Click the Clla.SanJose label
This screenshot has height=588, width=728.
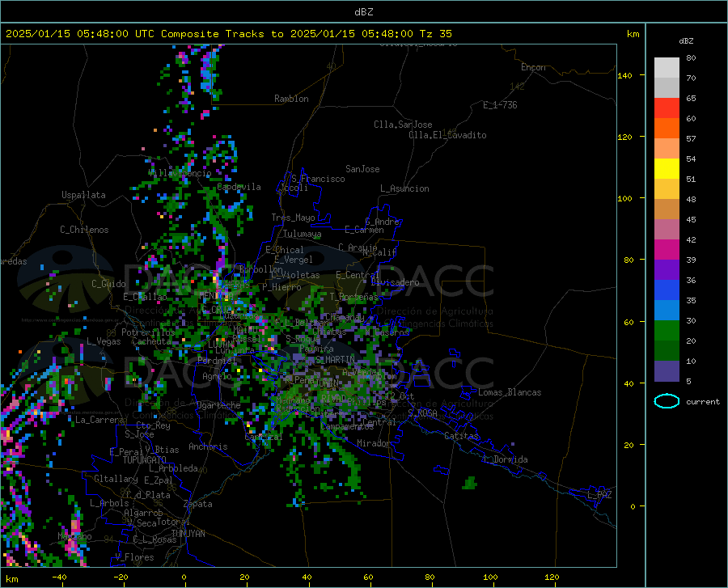point(403,125)
